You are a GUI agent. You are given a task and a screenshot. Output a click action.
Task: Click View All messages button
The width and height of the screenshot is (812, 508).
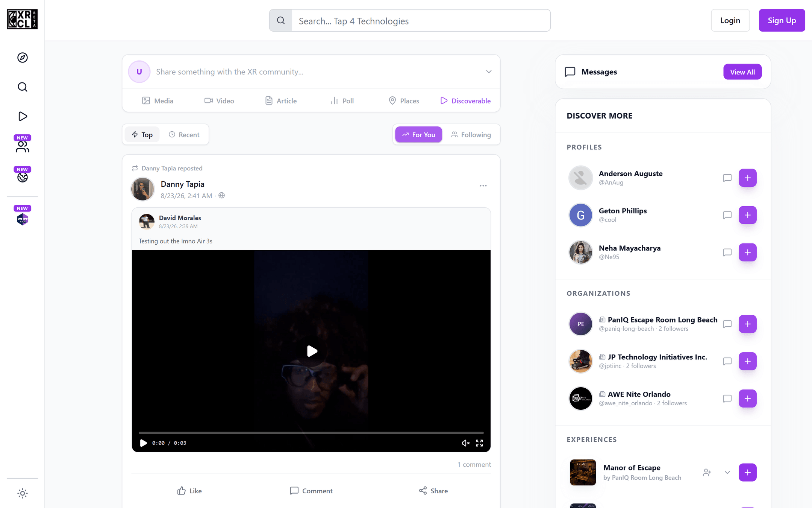point(742,71)
